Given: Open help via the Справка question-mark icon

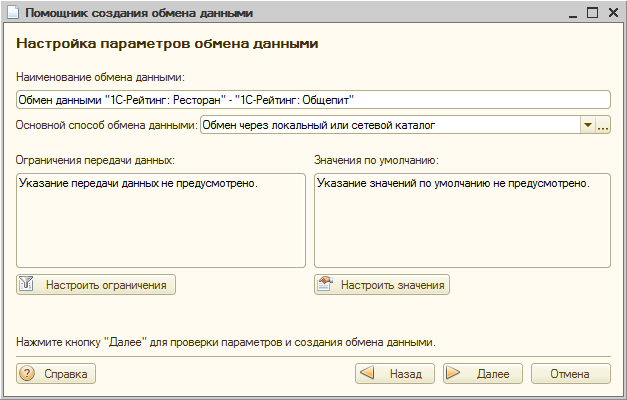Looking at the screenshot, I should [x=27, y=374].
